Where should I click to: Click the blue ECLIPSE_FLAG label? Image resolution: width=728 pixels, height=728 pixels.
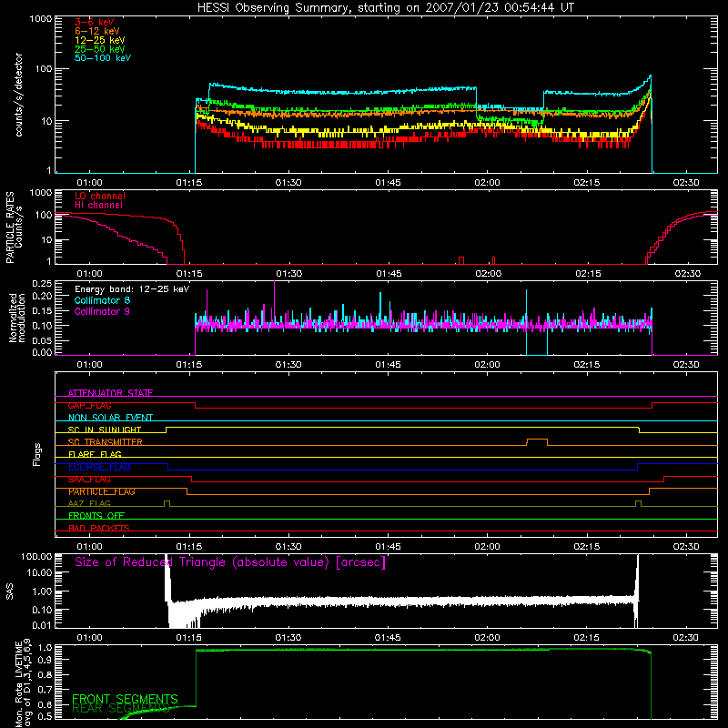99,467
